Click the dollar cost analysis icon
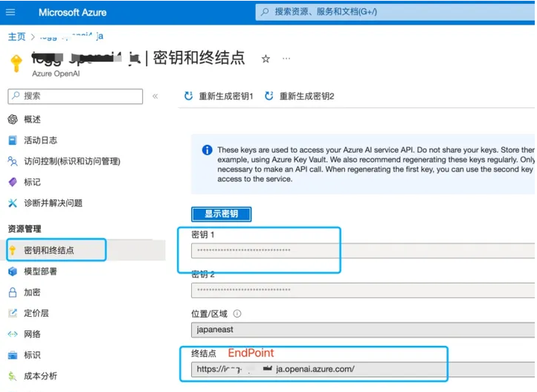 pos(13,376)
